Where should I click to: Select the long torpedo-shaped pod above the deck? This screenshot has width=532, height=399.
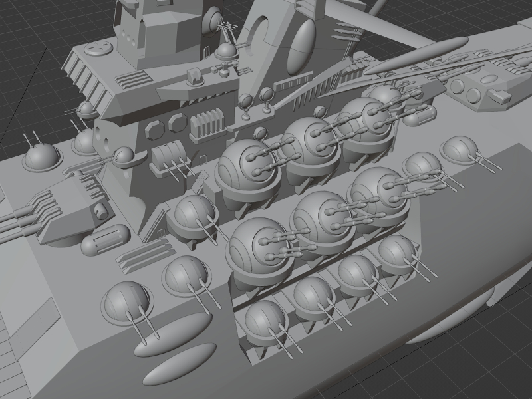click(417, 56)
